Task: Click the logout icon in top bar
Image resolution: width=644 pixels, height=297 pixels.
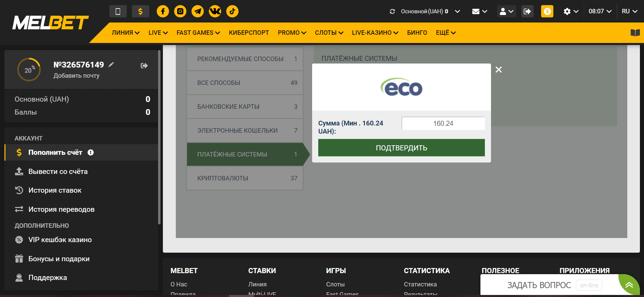Action: pyautogui.click(x=527, y=11)
